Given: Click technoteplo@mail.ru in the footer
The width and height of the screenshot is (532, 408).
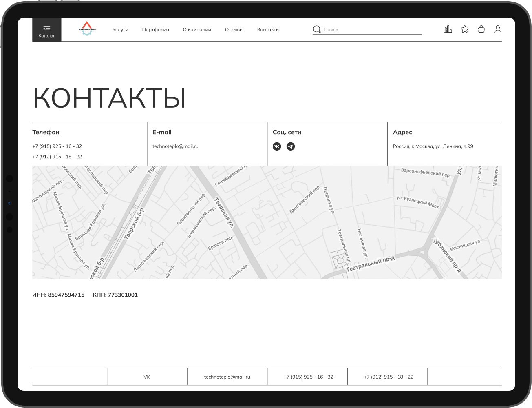Looking at the screenshot, I should tap(227, 377).
